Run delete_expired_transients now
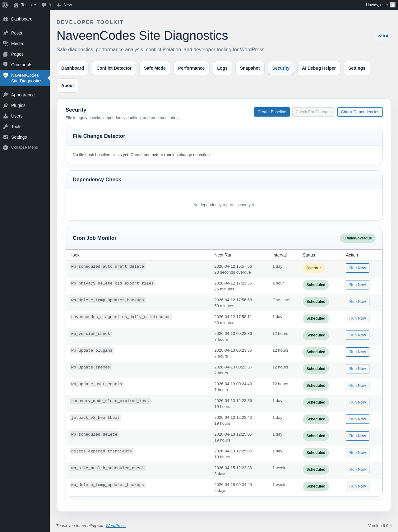The image size is (398, 532). pos(358,453)
